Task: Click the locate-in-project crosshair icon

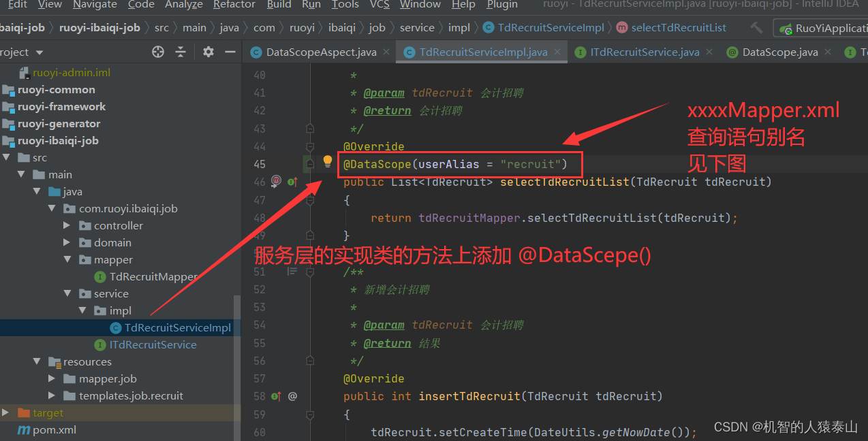Action: coord(158,52)
